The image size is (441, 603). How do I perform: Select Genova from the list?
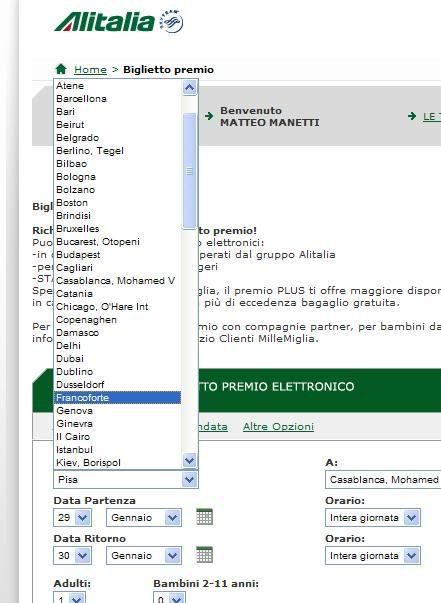tap(118, 411)
